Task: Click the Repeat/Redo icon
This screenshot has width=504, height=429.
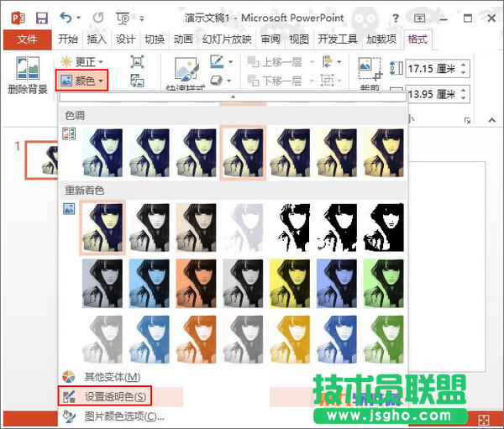Action: pyautogui.click(x=98, y=18)
